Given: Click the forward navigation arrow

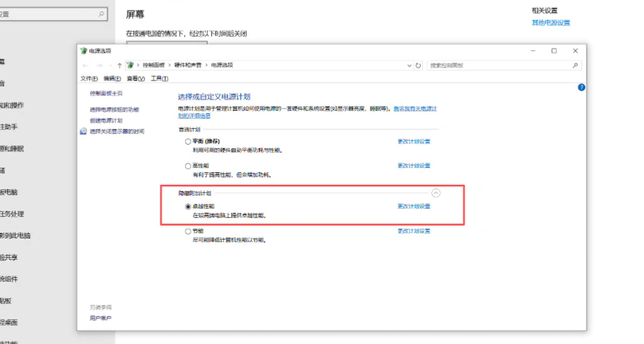Looking at the screenshot, I should coord(99,65).
